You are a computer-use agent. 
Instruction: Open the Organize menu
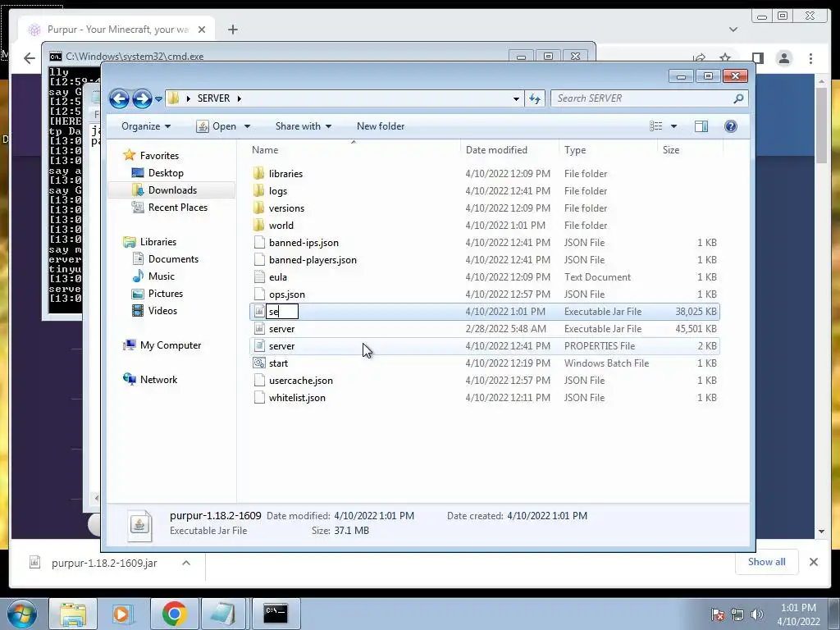pyautogui.click(x=146, y=126)
